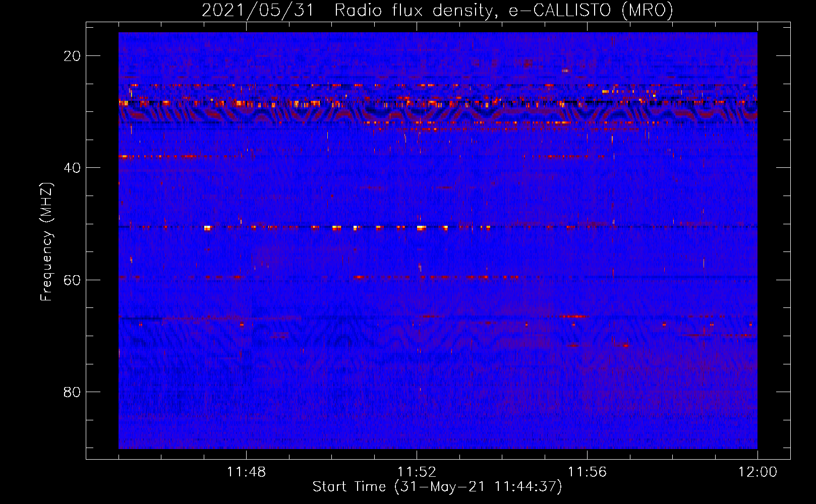Screen dimensions: 816x504
Task: Click the 'Start Time (31-May-21 11:44:37)' label
Action: point(437,487)
